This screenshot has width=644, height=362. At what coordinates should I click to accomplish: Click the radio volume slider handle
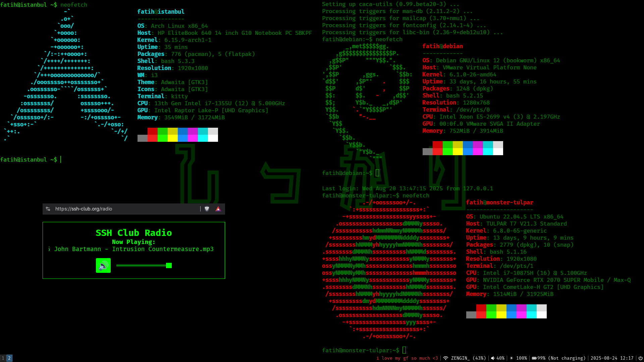(x=169, y=265)
